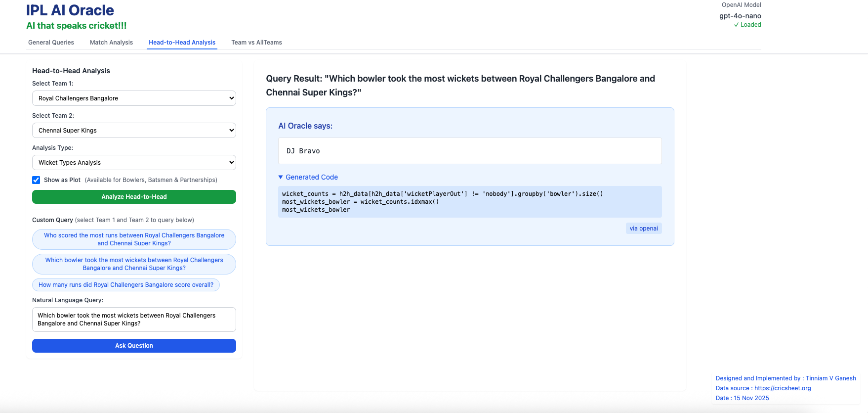The width and height of the screenshot is (868, 413).
Task: Click the green Loaded checkmark status
Action: coord(747,25)
